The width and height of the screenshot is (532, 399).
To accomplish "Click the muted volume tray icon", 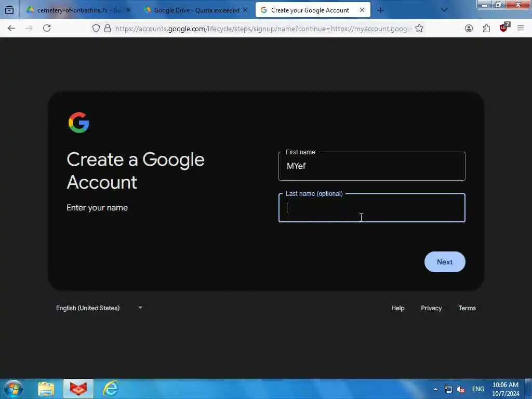I will point(461,390).
